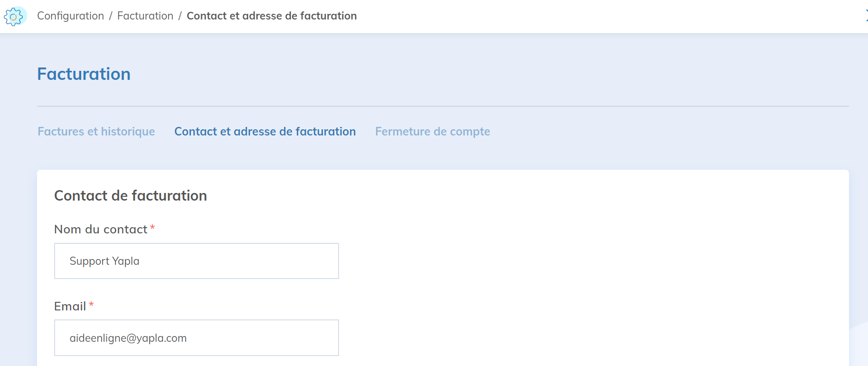Click the large blue Facturation page title
This screenshot has width=868, height=366.
coord(84,74)
